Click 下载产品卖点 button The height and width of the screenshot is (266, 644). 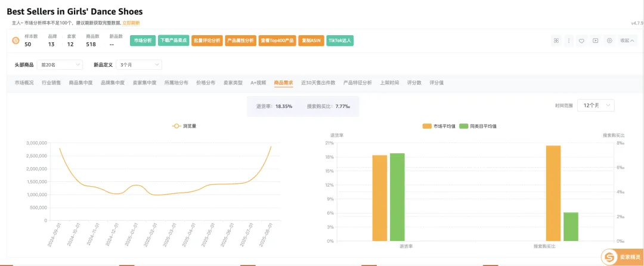(174, 41)
